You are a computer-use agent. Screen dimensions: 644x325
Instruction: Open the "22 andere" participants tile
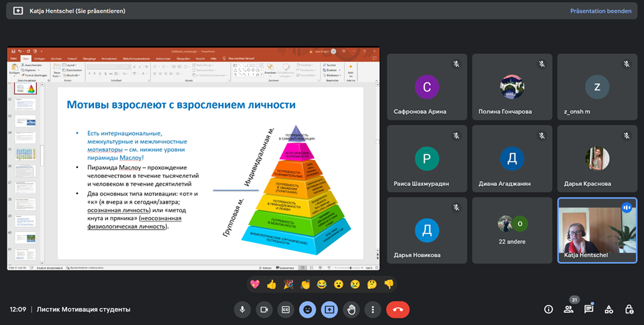[512, 230]
